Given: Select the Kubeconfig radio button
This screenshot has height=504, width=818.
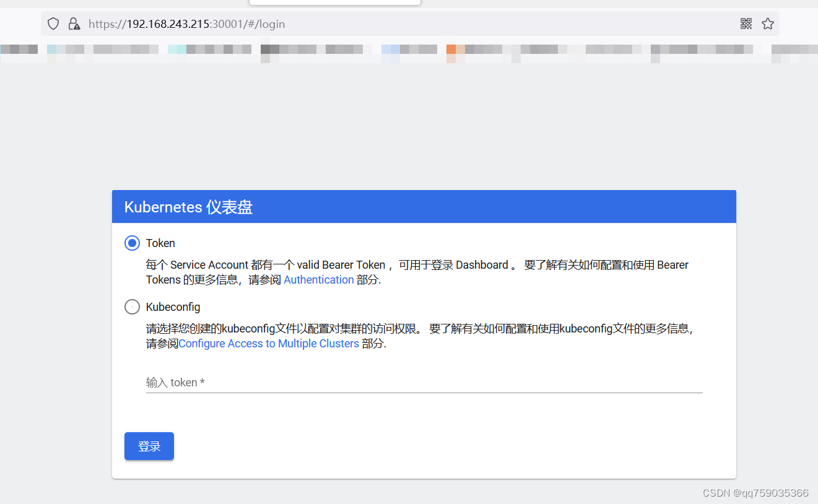Looking at the screenshot, I should [132, 306].
